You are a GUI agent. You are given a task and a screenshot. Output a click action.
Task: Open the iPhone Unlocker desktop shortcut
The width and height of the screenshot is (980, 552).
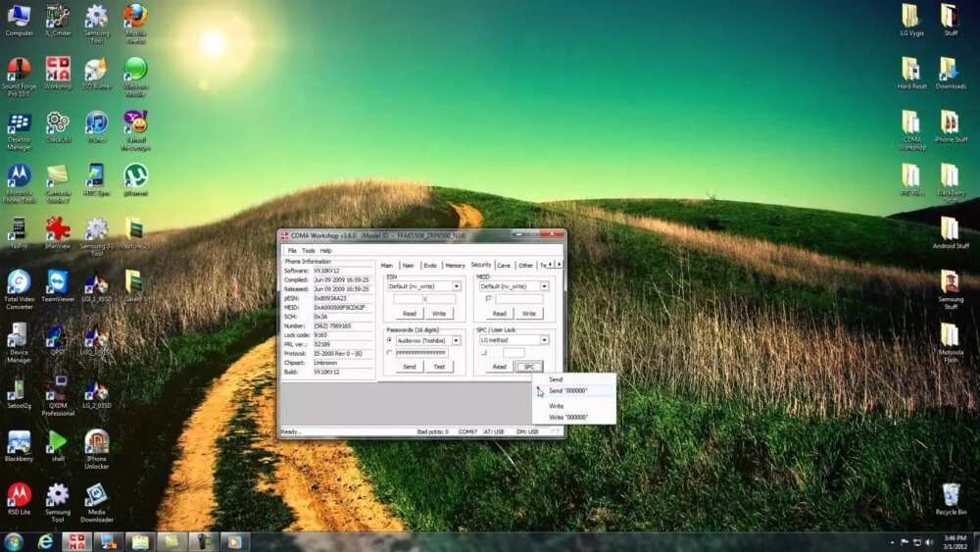pos(96,449)
